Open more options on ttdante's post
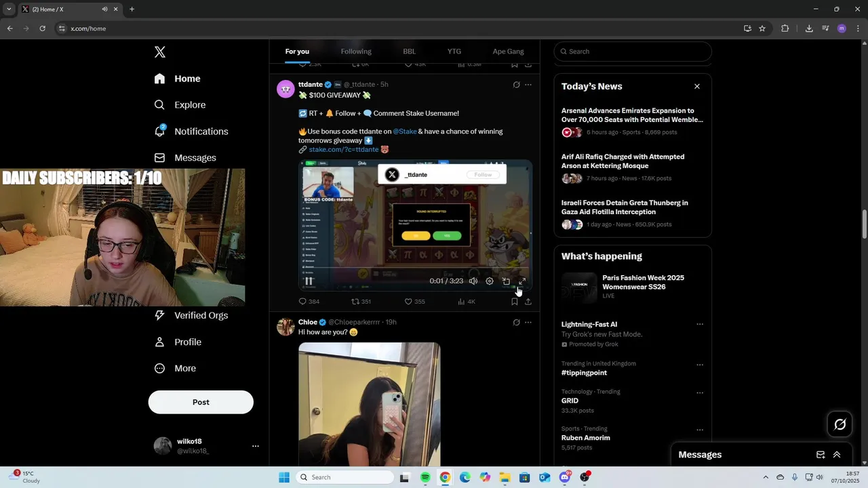The image size is (868, 488). coord(528,85)
